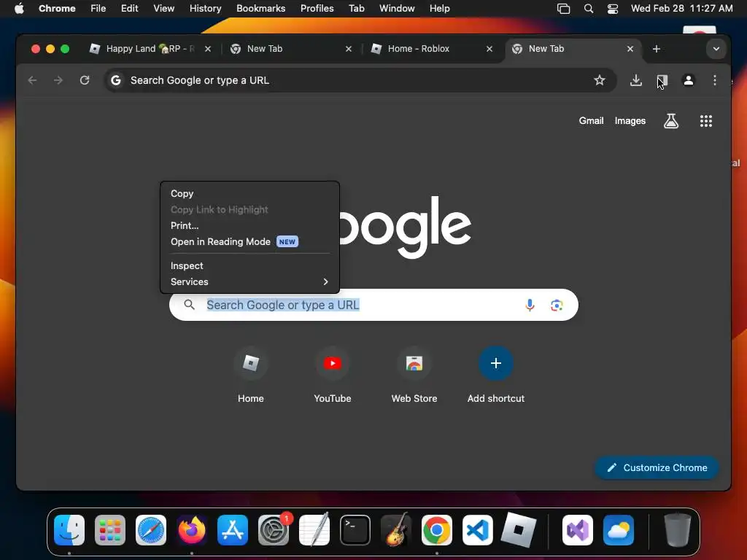Click the forward navigation arrow

point(58,80)
